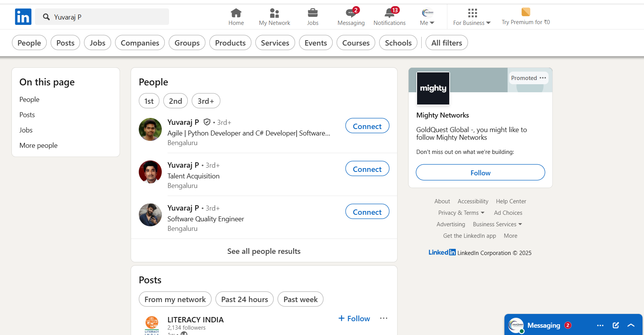
Task: Open the Mighty Networks logo
Action: 433,88
